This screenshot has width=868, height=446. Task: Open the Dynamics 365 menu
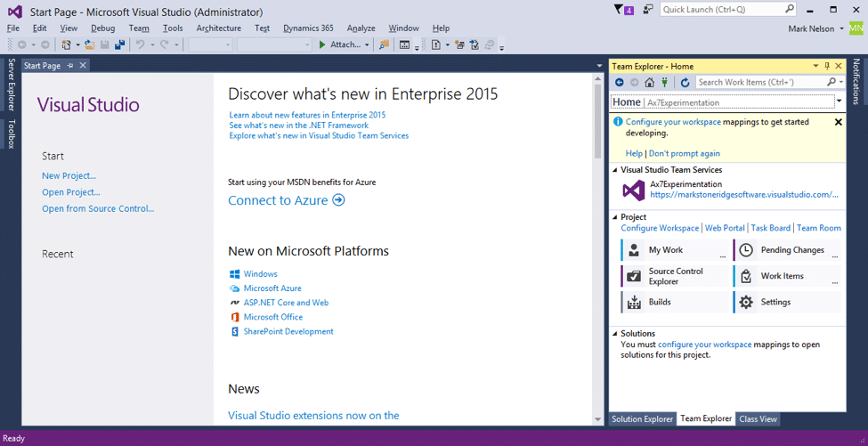(308, 28)
